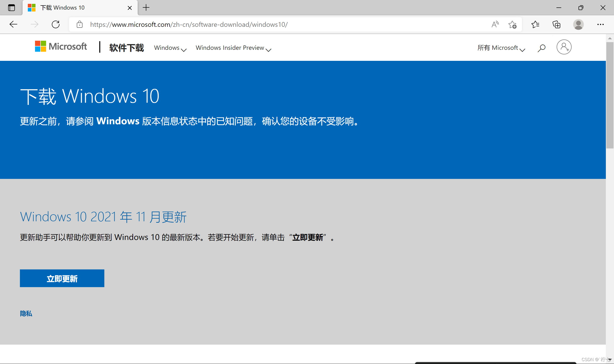Expand Windows Insider Preview dropdown
The image size is (614, 364).
tap(233, 48)
